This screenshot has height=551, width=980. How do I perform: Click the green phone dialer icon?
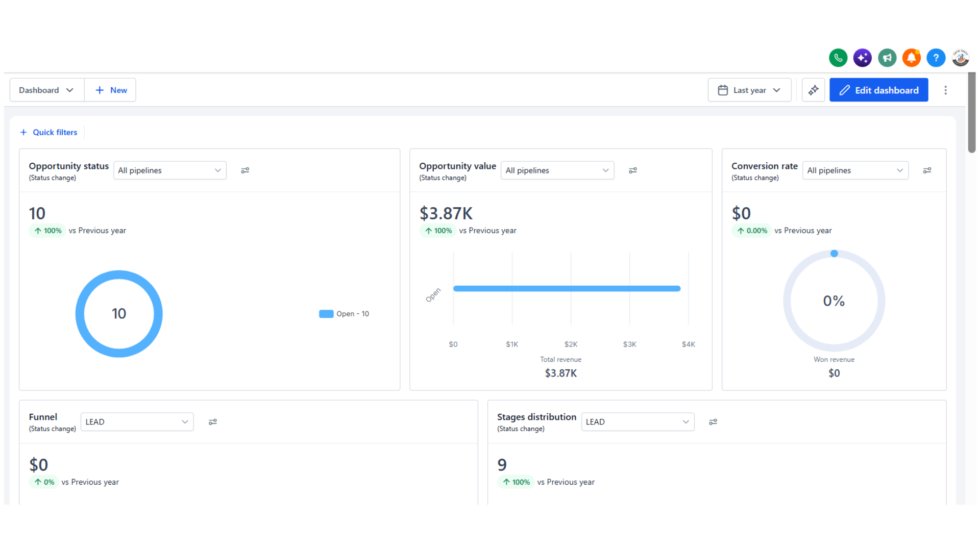838,58
